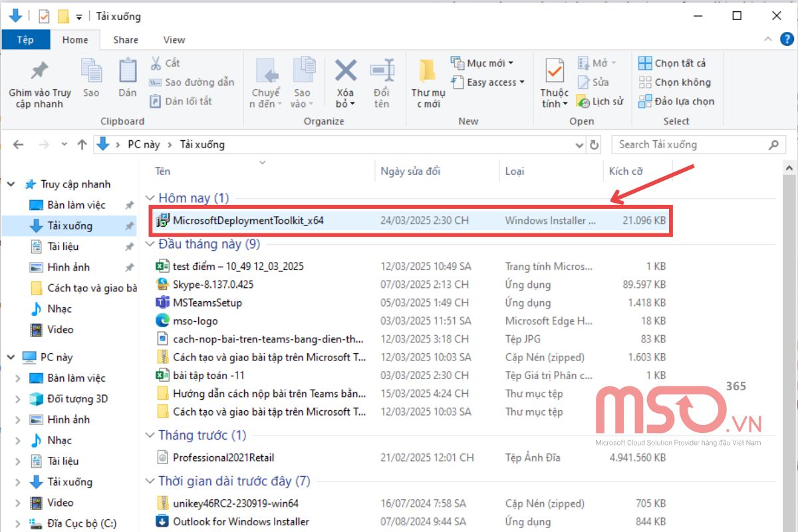Click the search magnifier icon

click(x=773, y=144)
